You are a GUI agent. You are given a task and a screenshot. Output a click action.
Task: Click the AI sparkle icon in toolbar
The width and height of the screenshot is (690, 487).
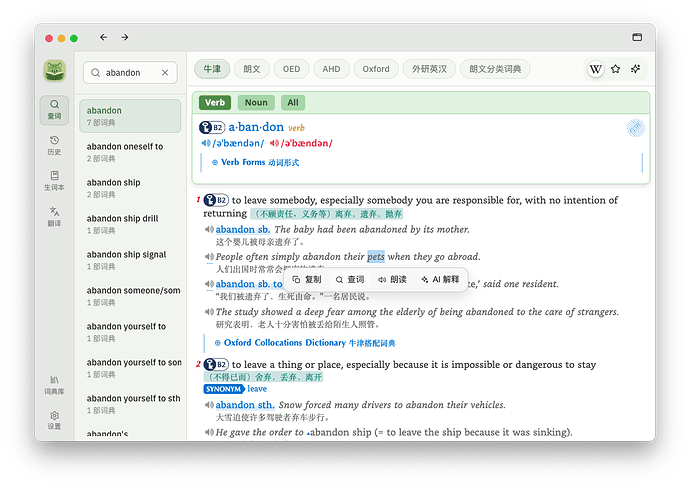pos(635,69)
